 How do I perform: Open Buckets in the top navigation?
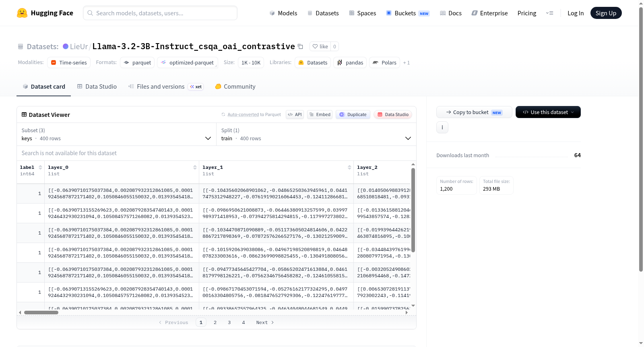408,13
